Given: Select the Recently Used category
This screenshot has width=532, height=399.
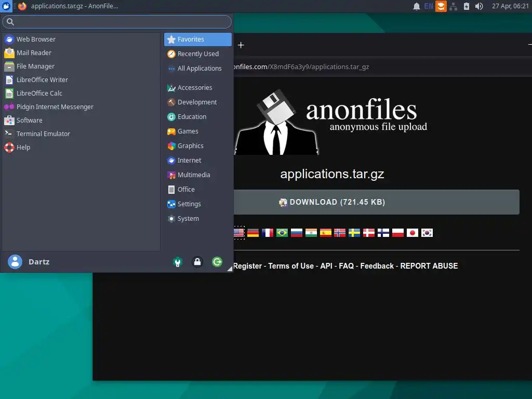Looking at the screenshot, I should 198,54.
